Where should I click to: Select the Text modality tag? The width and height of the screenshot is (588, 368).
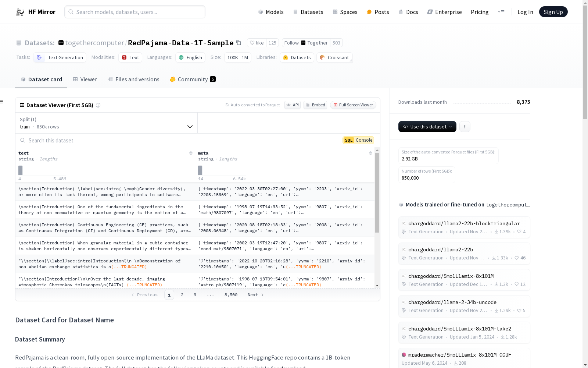(130, 57)
